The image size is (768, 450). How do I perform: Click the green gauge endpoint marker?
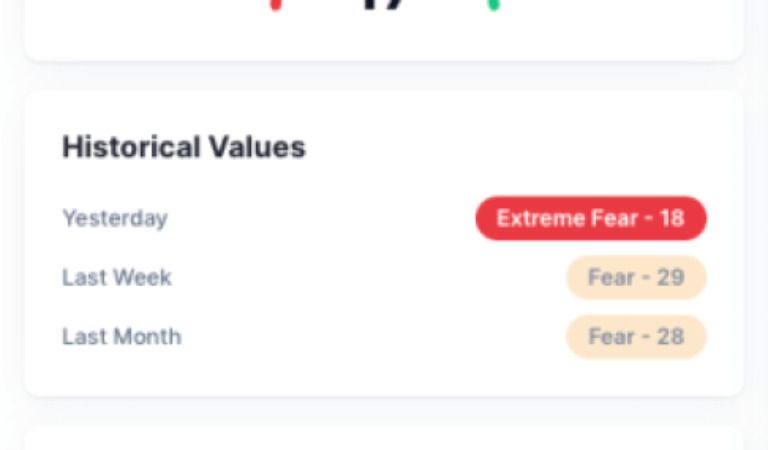coord(493,5)
